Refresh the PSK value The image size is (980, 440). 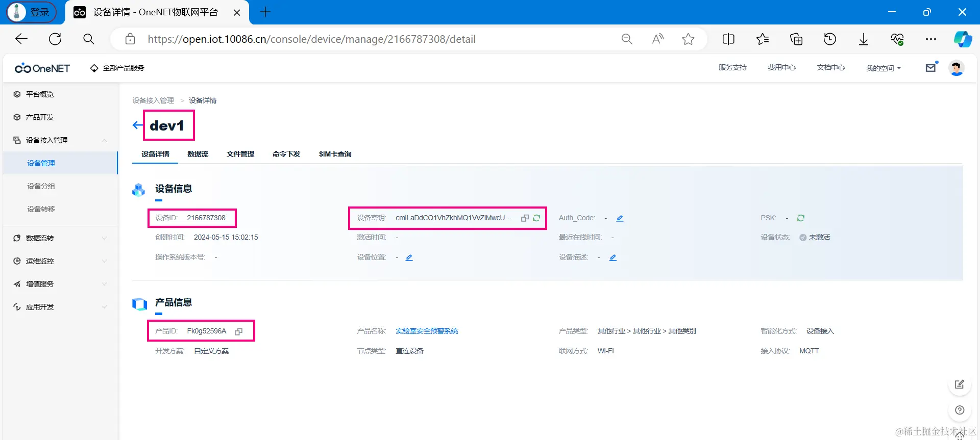tap(801, 218)
